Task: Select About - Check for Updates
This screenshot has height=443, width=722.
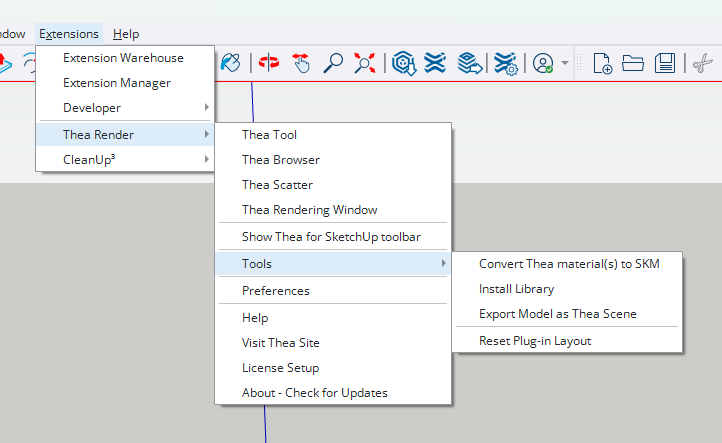Action: click(x=333, y=392)
